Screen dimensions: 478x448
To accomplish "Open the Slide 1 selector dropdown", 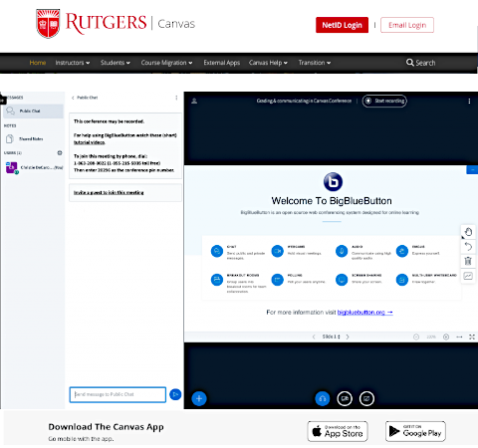I will pyautogui.click(x=331, y=336).
